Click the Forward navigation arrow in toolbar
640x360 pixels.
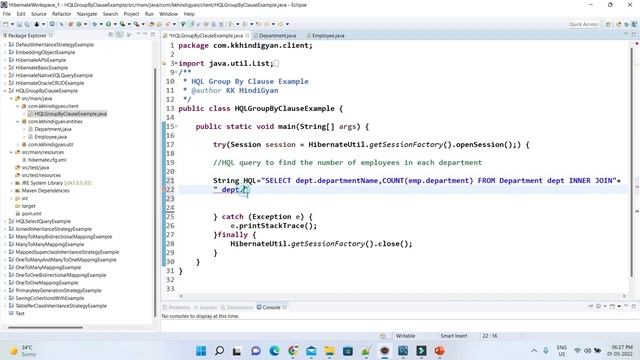[x=280, y=24]
